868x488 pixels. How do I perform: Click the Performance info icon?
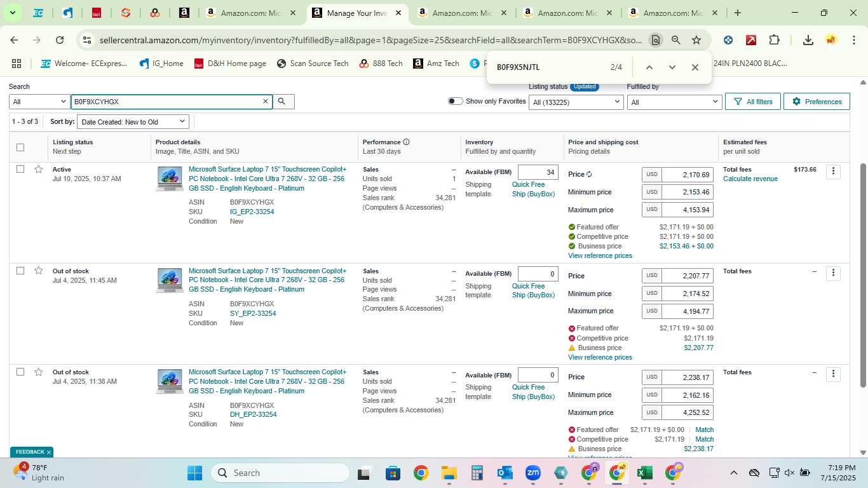pyautogui.click(x=406, y=142)
